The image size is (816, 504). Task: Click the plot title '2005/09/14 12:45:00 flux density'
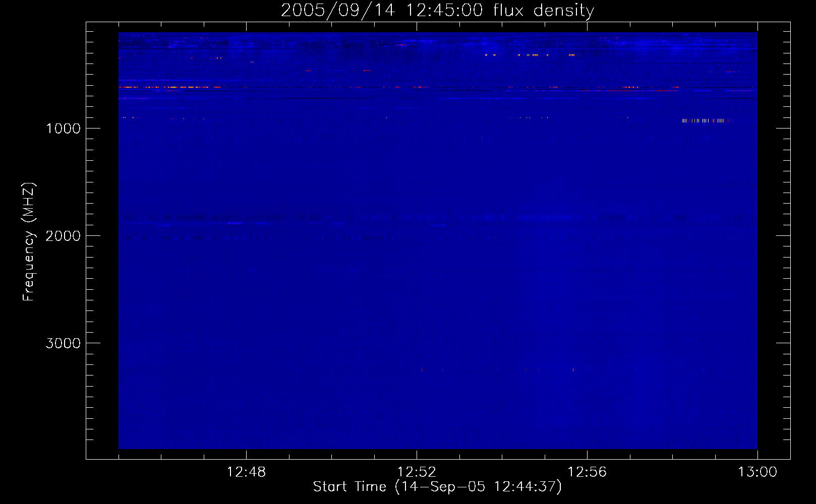pos(437,10)
